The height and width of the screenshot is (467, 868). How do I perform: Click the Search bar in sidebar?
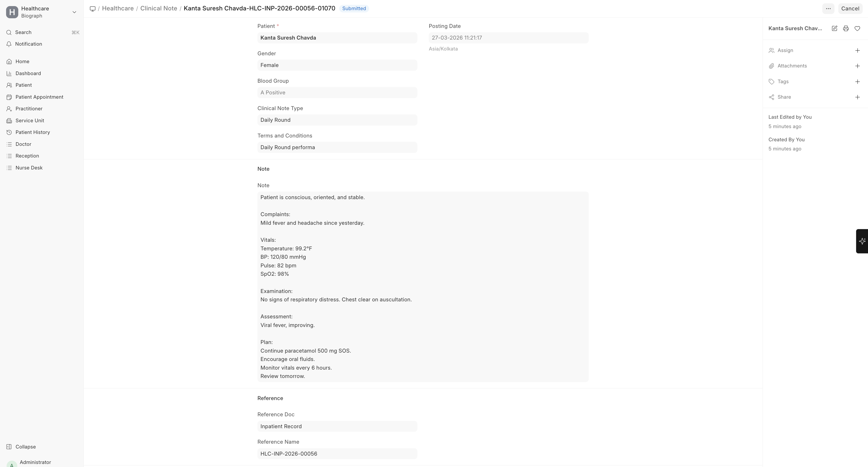(42, 32)
